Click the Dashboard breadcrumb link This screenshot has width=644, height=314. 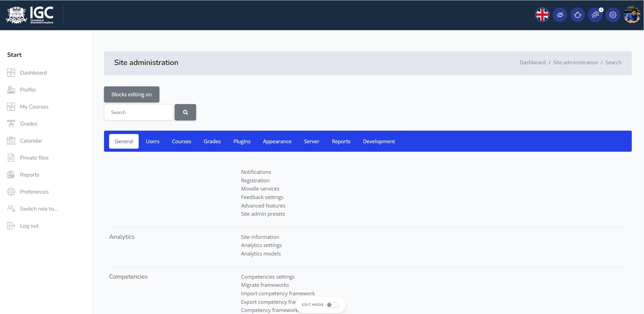(x=532, y=62)
